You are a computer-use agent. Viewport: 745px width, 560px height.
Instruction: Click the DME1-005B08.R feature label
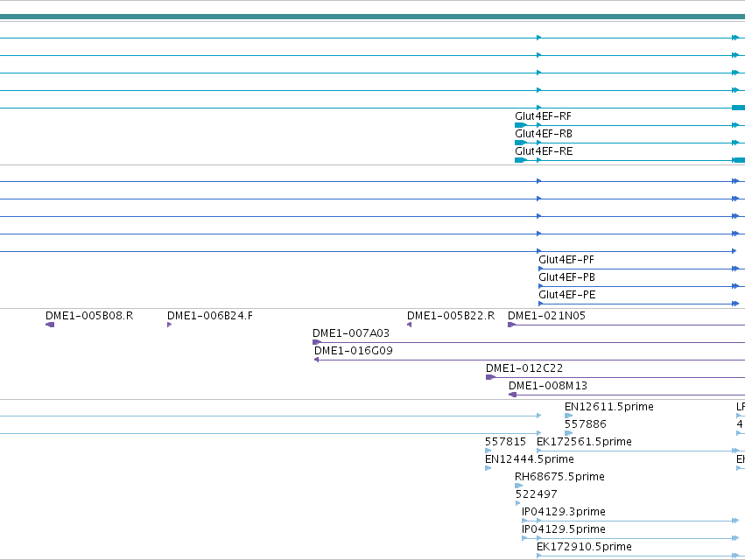[89, 316]
